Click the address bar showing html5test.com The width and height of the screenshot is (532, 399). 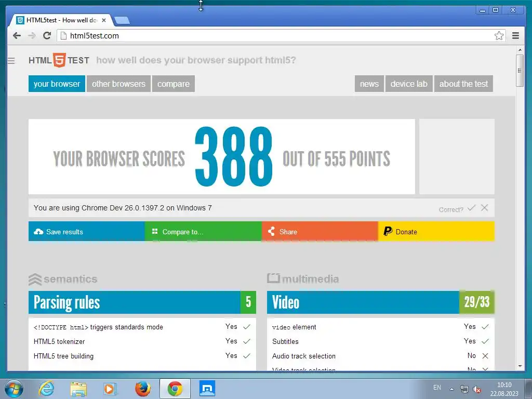point(281,36)
